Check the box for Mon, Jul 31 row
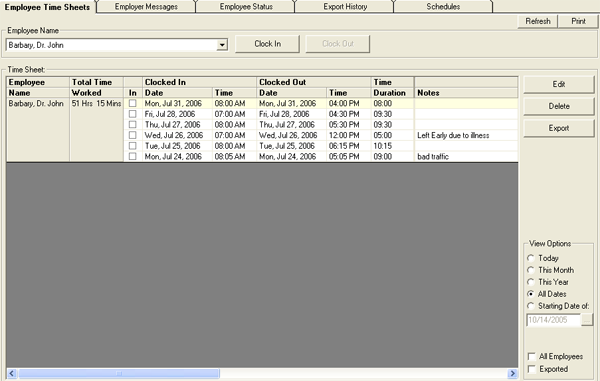Image resolution: width=600 pixels, height=381 pixels. click(x=132, y=103)
